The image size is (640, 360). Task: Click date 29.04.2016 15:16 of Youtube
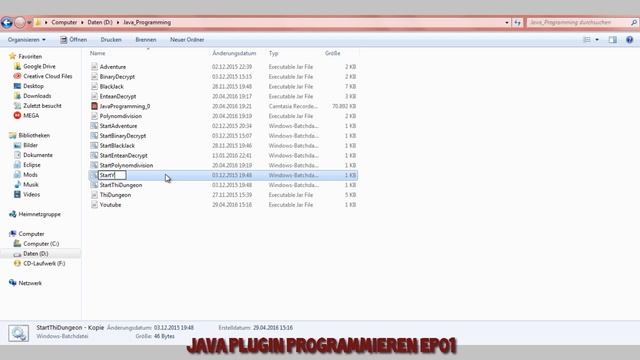[x=232, y=204]
